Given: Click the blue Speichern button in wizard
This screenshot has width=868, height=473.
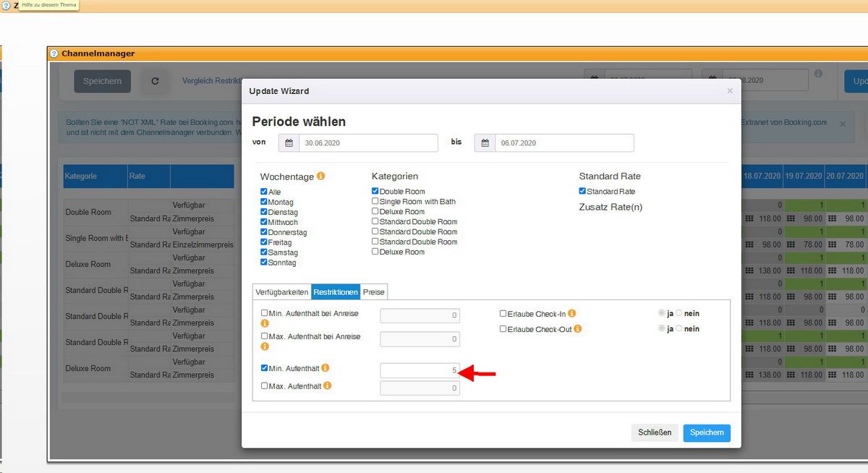Looking at the screenshot, I should tap(706, 432).
